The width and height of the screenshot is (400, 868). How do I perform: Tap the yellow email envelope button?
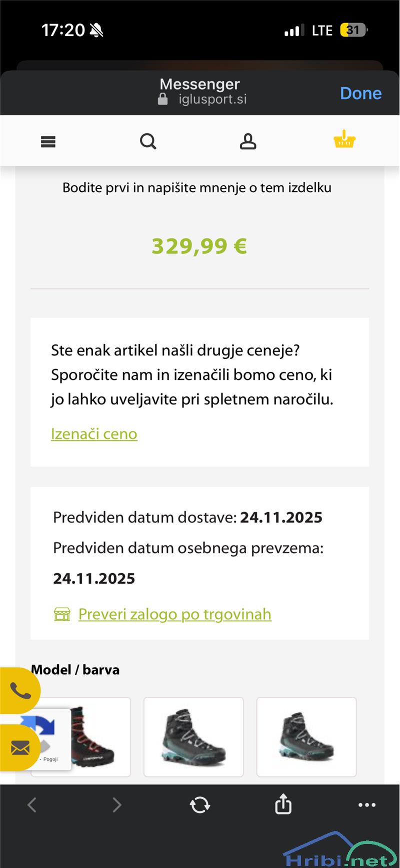click(x=20, y=748)
